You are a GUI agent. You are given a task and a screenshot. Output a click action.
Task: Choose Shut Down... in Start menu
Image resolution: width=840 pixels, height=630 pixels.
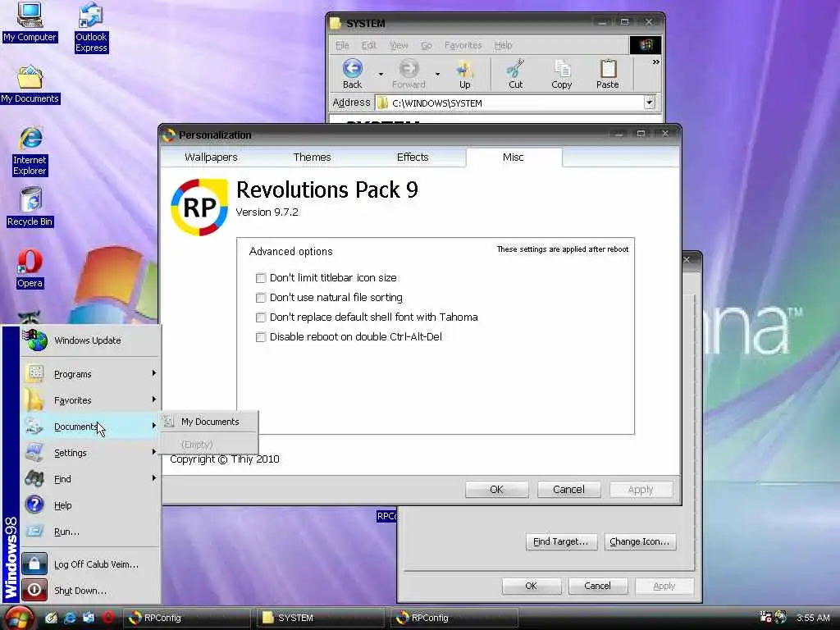[90, 591]
